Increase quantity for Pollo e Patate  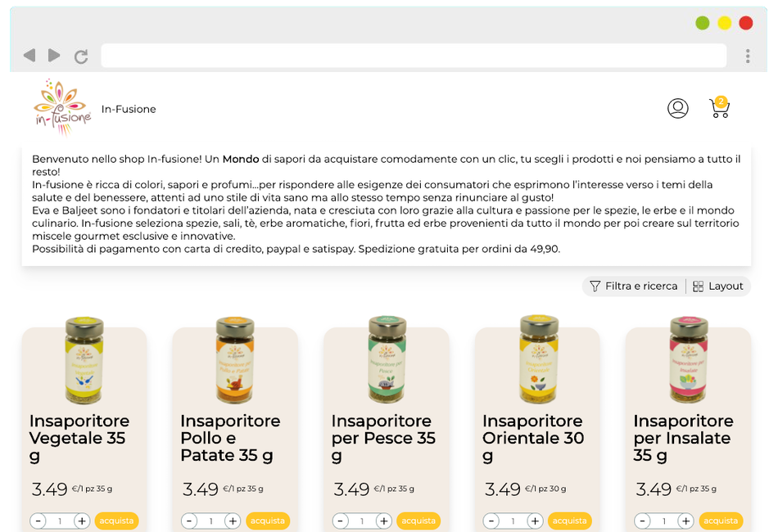(233, 521)
